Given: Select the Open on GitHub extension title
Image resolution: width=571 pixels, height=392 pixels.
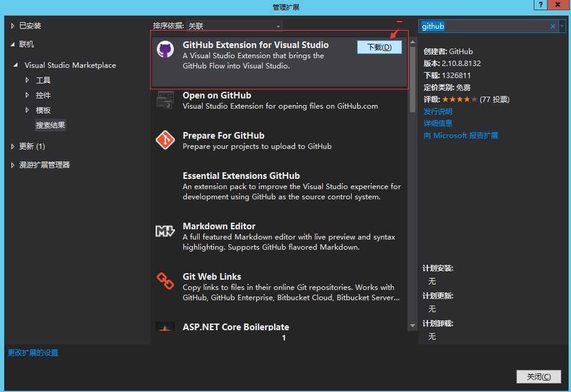Looking at the screenshot, I should point(217,95).
